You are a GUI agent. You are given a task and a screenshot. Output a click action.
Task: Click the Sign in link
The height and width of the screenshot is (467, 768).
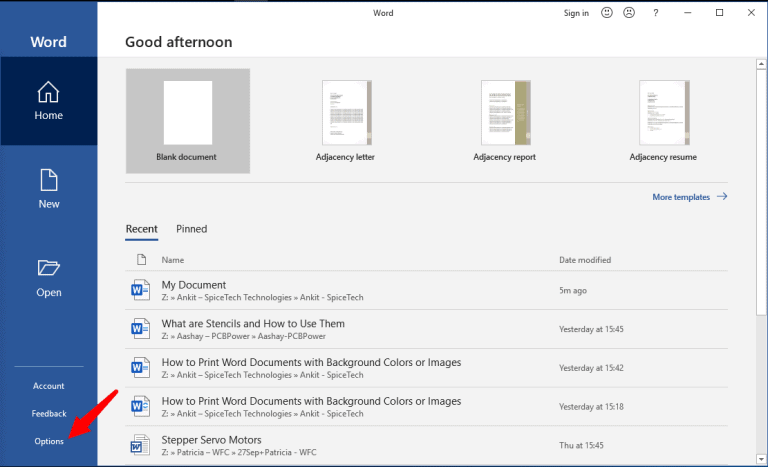(576, 13)
